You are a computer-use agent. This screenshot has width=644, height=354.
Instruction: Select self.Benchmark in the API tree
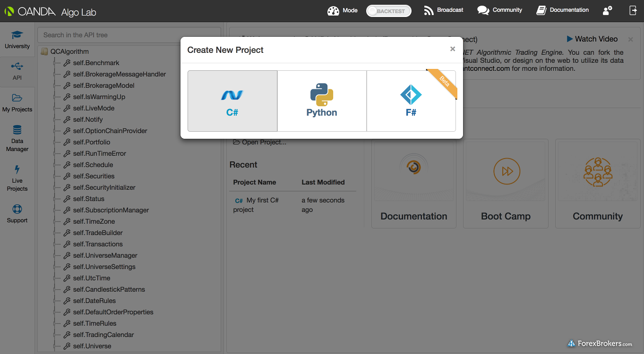pos(96,63)
